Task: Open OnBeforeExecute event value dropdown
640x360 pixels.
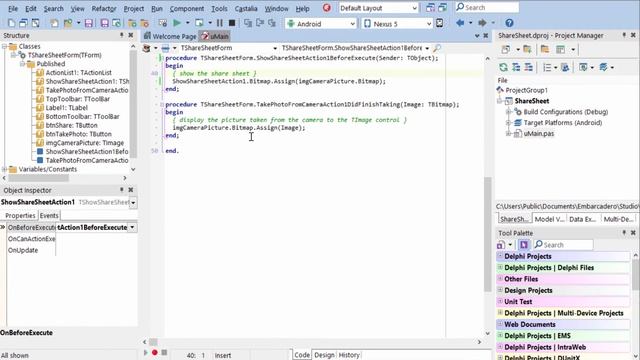Action: (x=132, y=227)
